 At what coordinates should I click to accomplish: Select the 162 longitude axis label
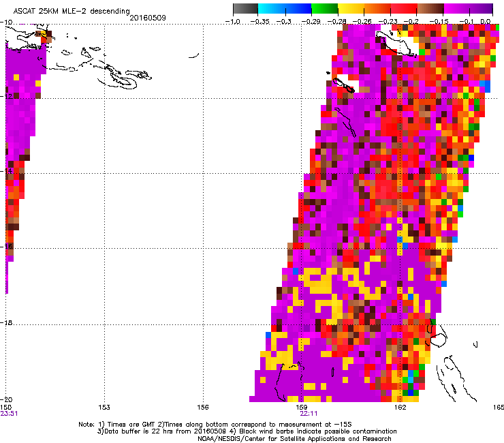[400, 408]
